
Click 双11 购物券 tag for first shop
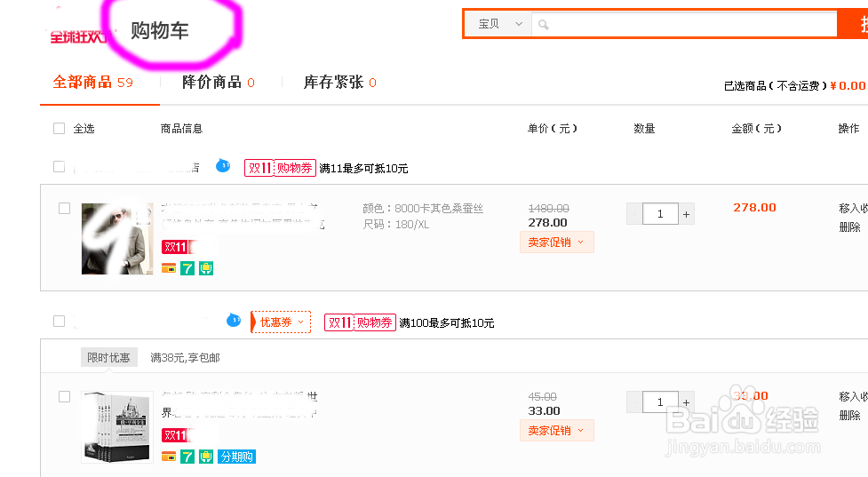coord(280,168)
